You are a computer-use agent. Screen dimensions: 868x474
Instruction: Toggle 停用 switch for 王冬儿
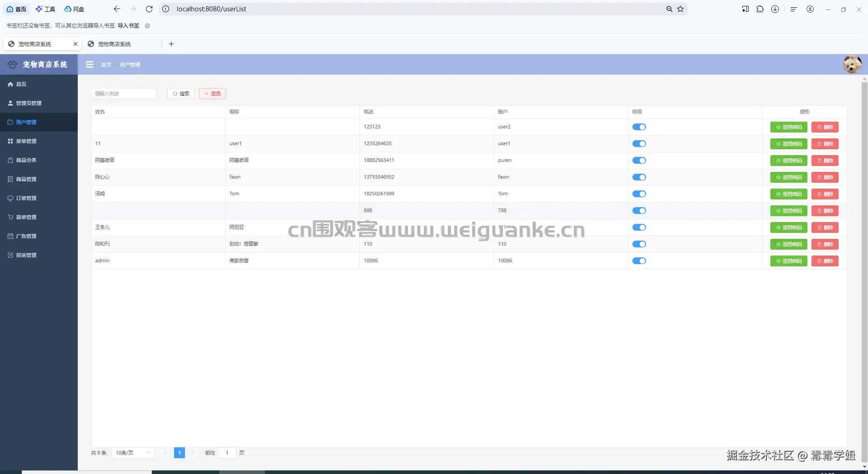point(639,228)
